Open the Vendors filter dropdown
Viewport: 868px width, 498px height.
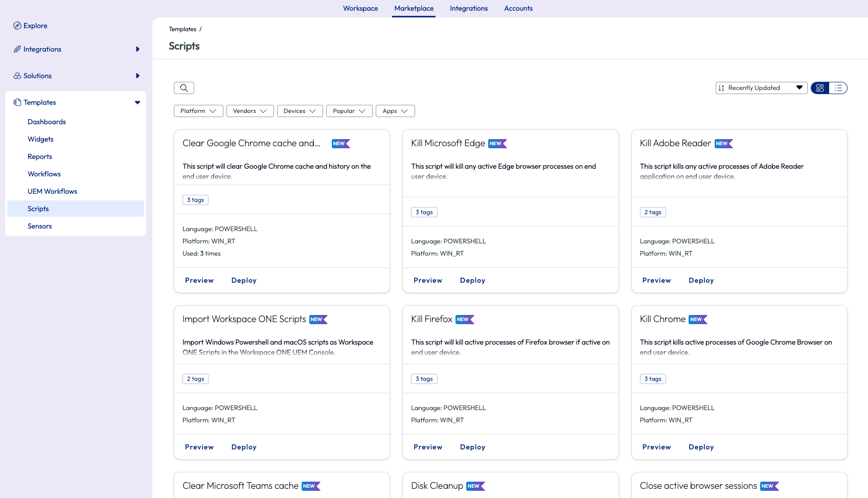click(x=250, y=111)
